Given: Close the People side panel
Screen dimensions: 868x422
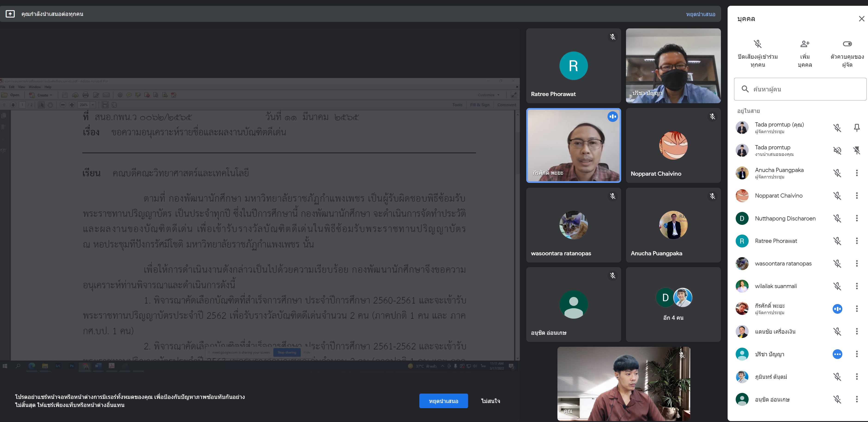Looking at the screenshot, I should pyautogui.click(x=861, y=19).
